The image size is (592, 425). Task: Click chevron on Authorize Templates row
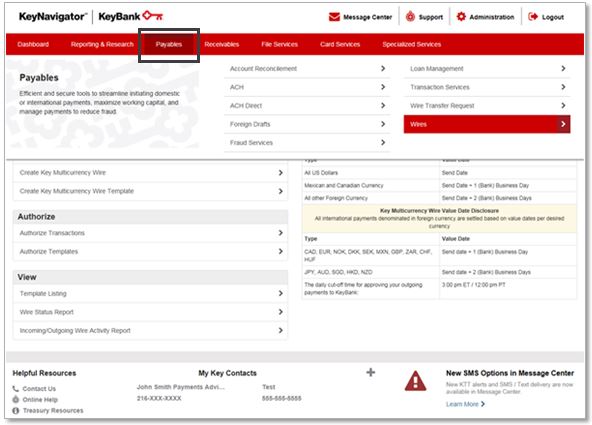(x=281, y=251)
